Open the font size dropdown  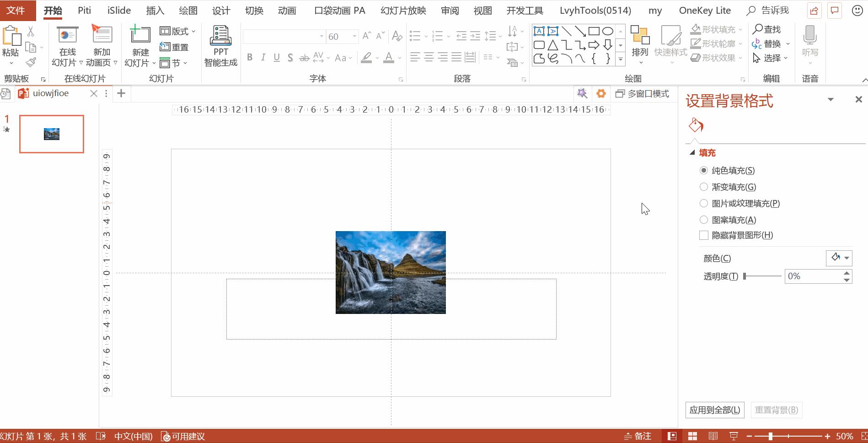point(354,36)
